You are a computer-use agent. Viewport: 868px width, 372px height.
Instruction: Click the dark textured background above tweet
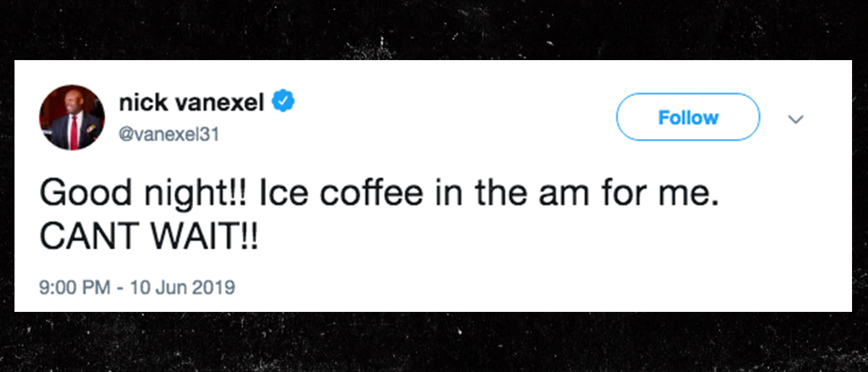coord(434,29)
